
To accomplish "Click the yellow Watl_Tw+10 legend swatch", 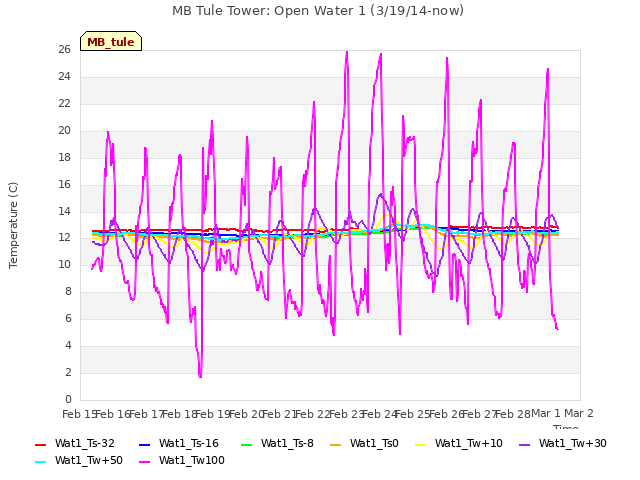I will click(x=420, y=444).
